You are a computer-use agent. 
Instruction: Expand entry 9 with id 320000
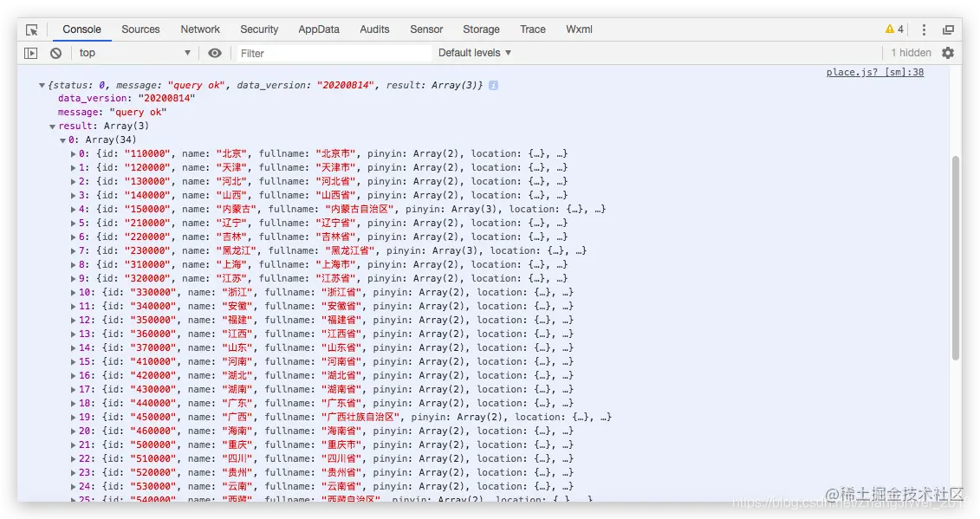(x=73, y=278)
